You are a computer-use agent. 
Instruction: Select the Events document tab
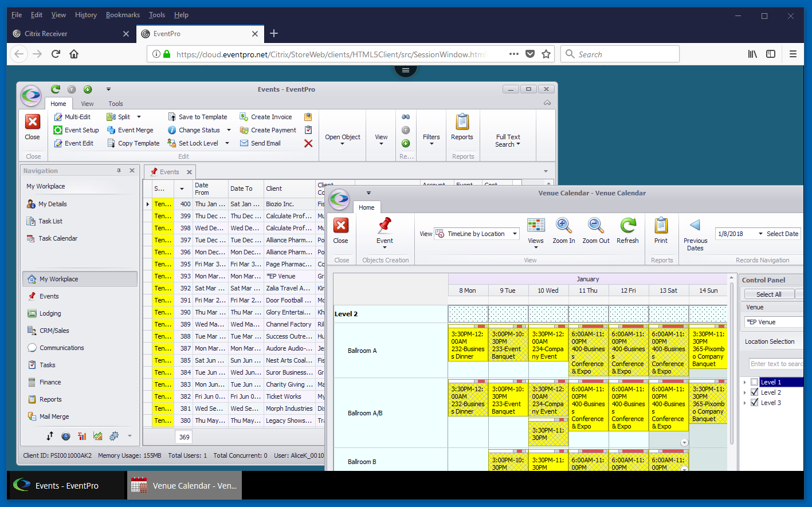pos(169,172)
